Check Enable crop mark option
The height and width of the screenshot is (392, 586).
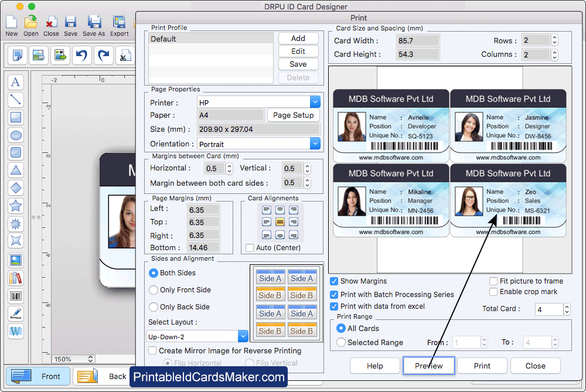pos(493,292)
